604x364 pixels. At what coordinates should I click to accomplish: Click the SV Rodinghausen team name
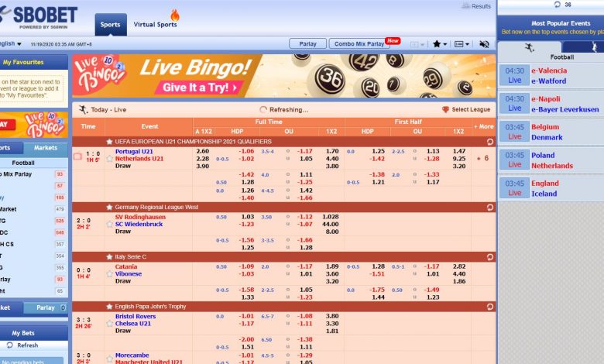coord(140,217)
